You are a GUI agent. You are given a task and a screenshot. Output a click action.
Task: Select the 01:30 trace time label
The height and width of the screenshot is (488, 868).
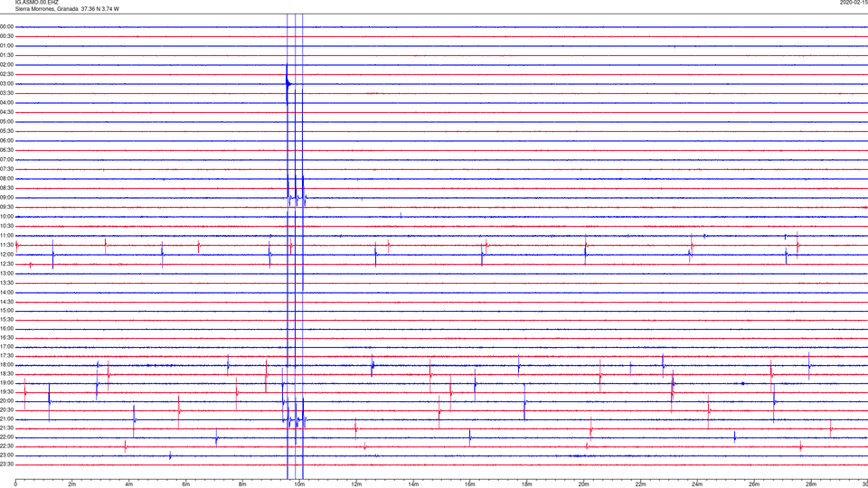click(x=6, y=55)
